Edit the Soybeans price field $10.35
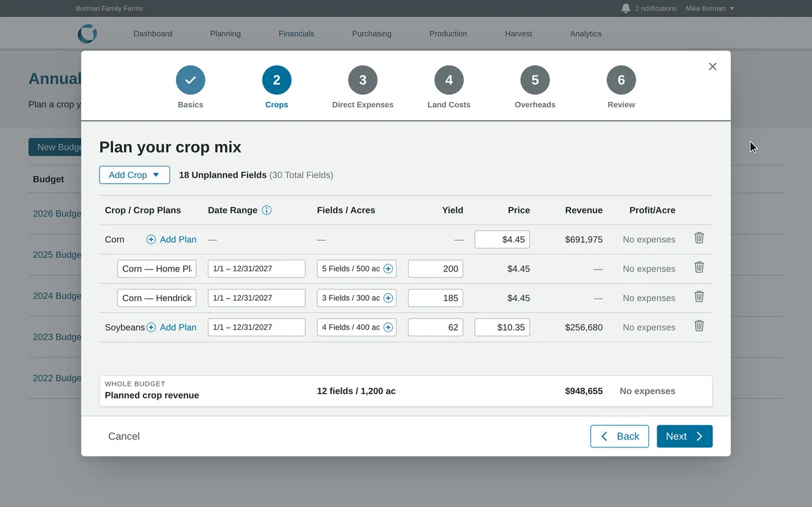 pos(502,327)
